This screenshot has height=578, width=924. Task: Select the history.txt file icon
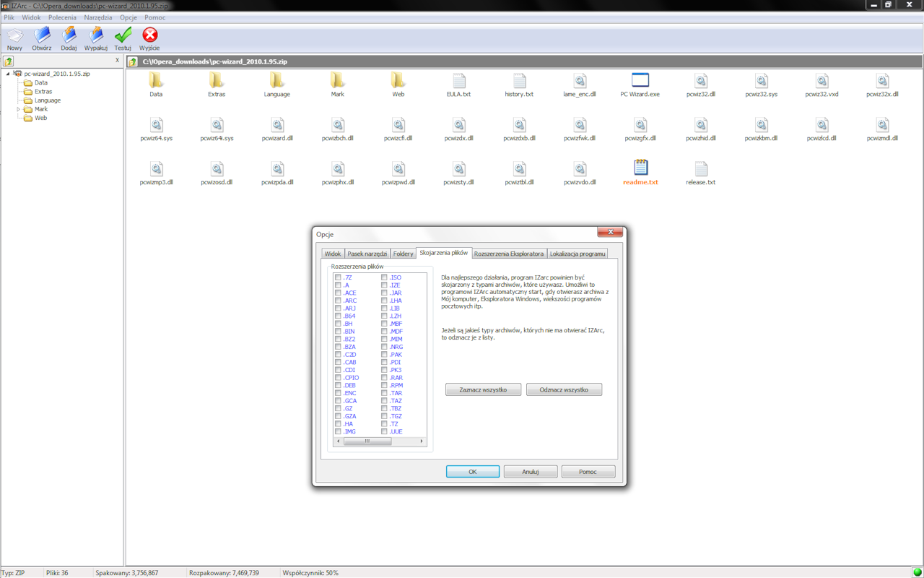[520, 80]
